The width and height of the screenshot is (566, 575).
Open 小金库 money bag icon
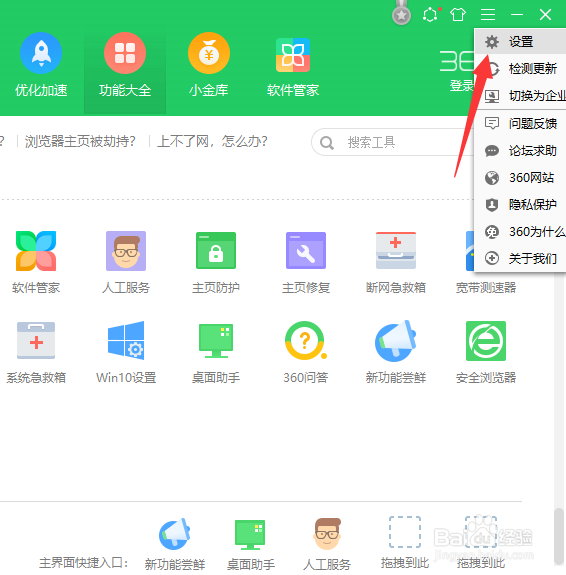(x=209, y=53)
